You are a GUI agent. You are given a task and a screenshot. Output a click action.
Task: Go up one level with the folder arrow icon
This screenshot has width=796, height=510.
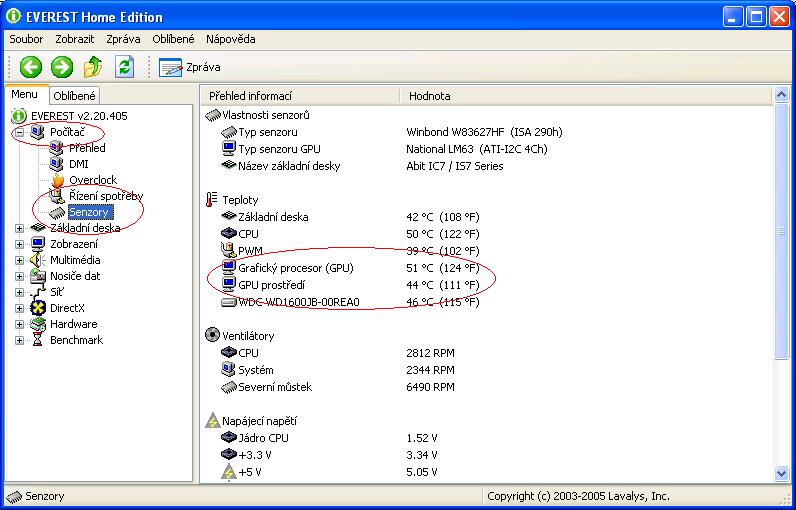pyautogui.click(x=93, y=67)
